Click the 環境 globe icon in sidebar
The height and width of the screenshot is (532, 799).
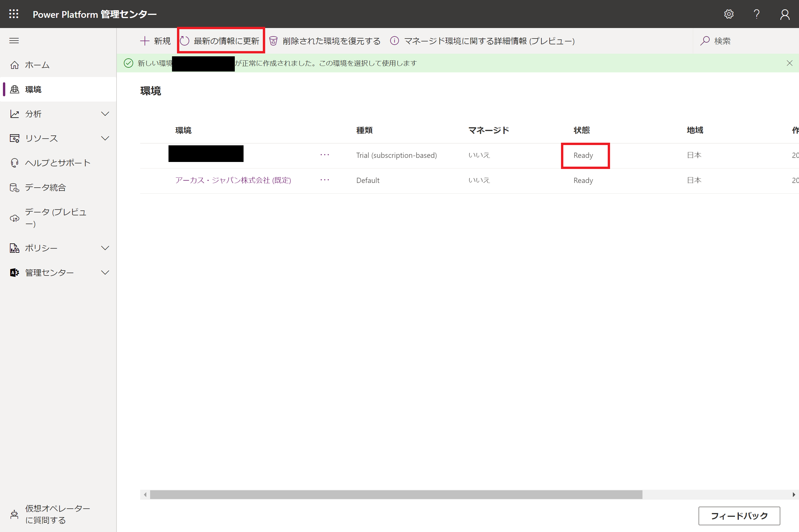click(x=15, y=89)
